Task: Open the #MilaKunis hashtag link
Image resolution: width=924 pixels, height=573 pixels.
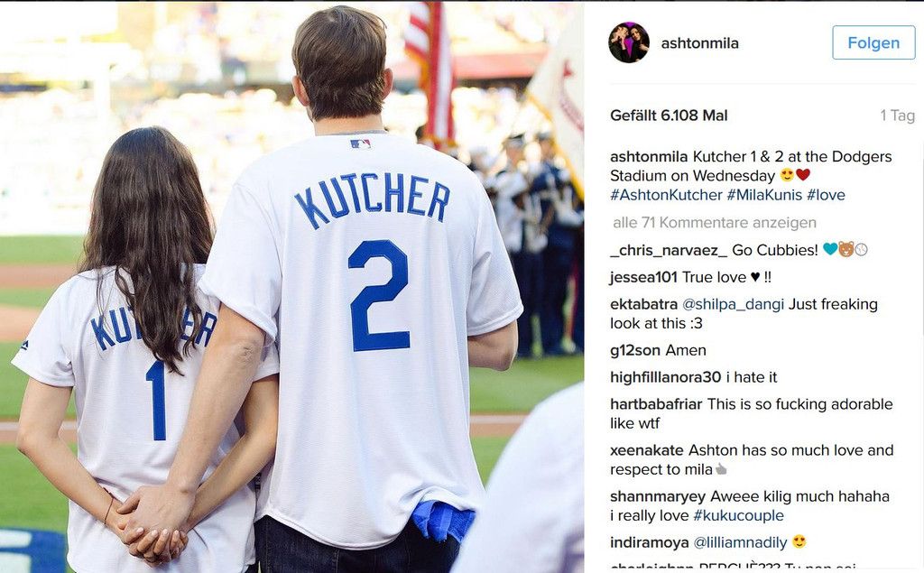Action: tap(764, 195)
